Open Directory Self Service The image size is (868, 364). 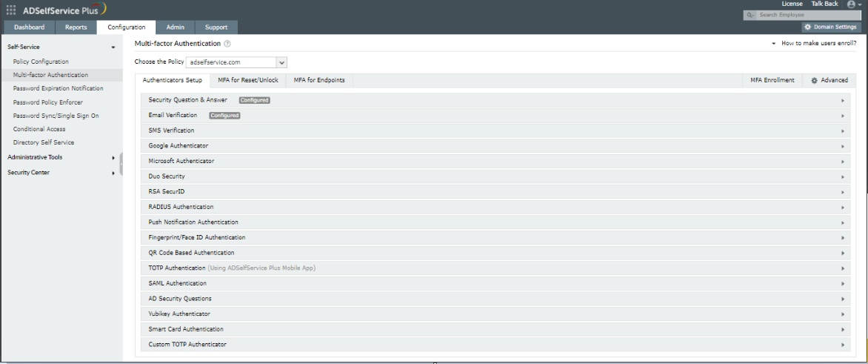click(x=44, y=143)
